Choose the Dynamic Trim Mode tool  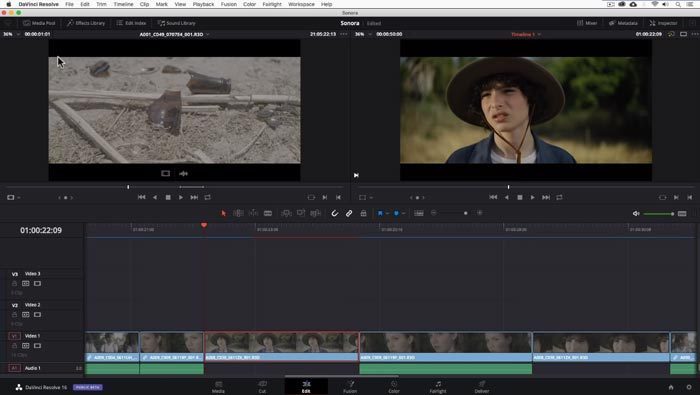[253, 213]
